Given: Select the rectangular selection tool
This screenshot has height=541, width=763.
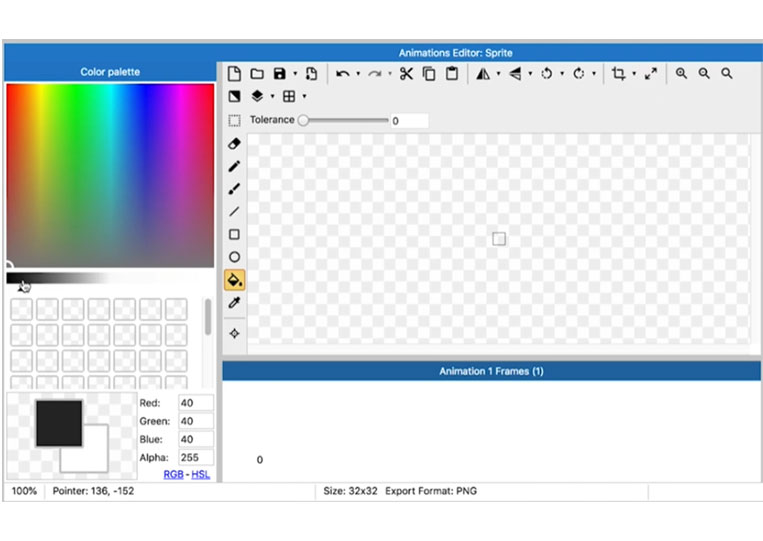Looking at the screenshot, I should pyautogui.click(x=234, y=120).
